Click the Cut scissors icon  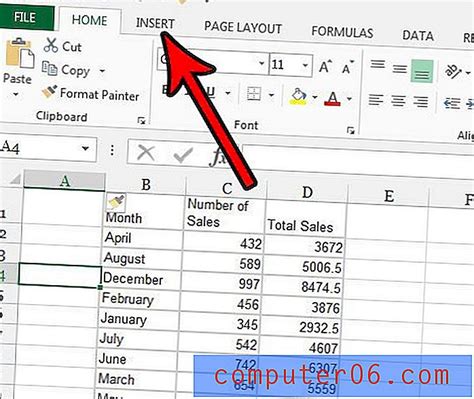click(x=51, y=45)
